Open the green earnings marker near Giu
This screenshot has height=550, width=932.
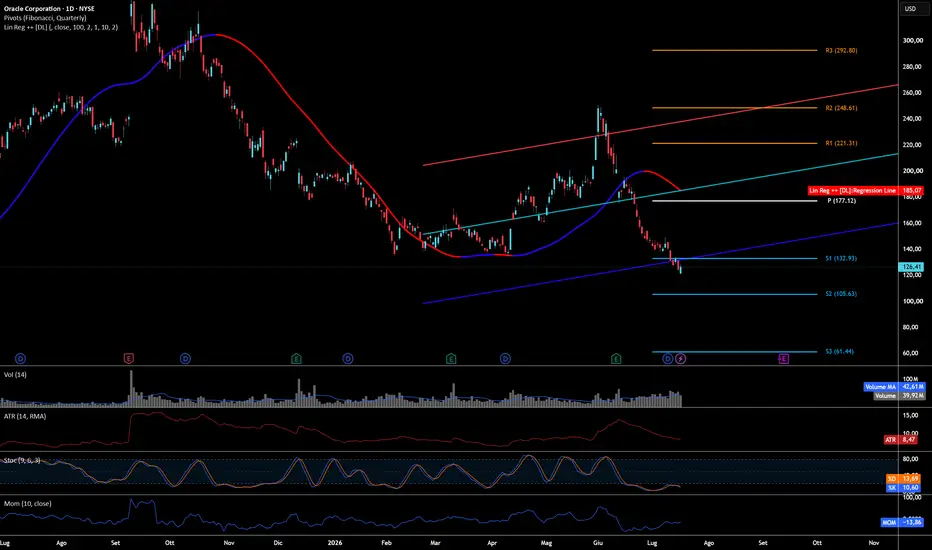click(x=616, y=359)
